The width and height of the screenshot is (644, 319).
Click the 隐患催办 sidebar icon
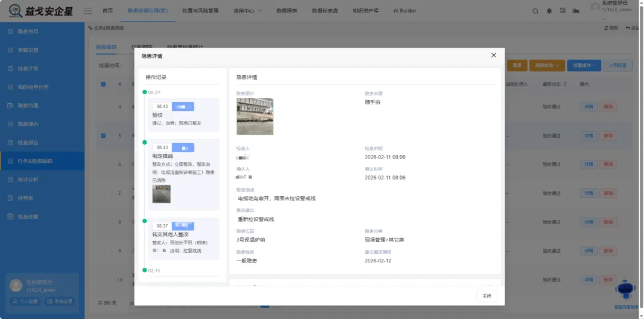11,124
